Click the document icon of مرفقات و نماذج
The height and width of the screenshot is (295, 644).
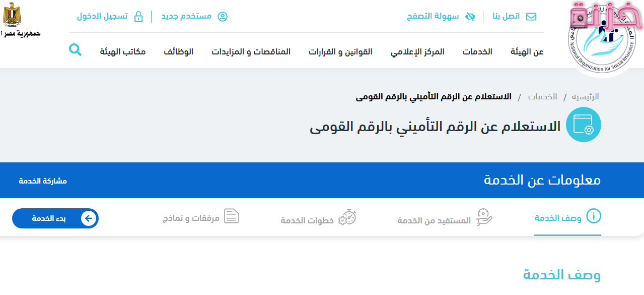pyautogui.click(x=232, y=216)
